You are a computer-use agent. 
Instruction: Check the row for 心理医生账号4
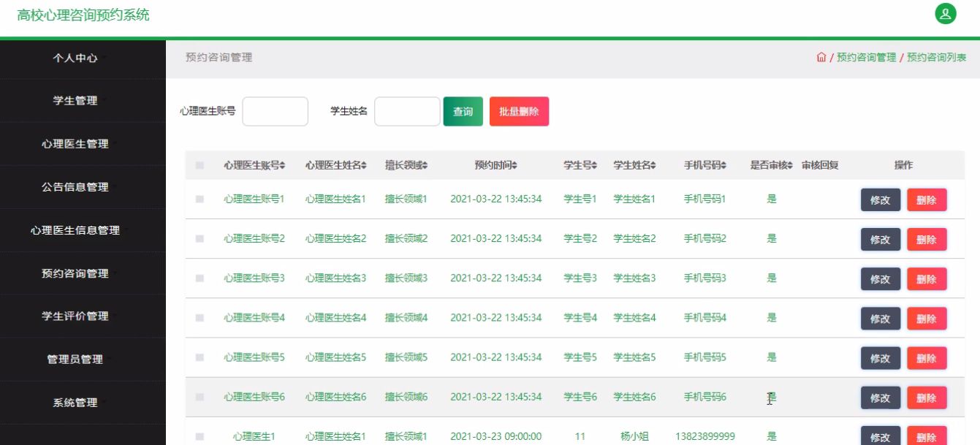point(200,318)
